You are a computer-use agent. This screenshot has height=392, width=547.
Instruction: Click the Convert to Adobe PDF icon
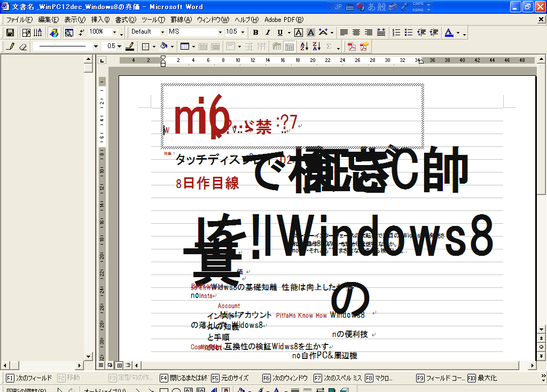click(x=351, y=46)
